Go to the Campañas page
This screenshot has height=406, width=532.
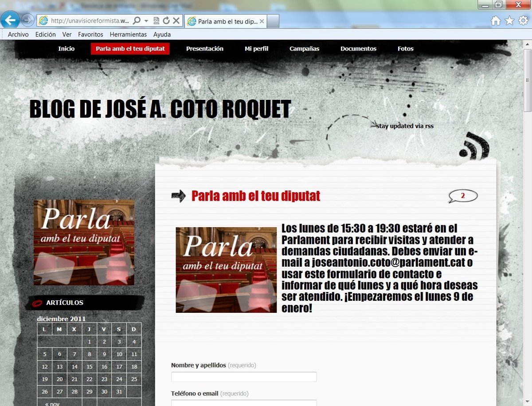pos(304,49)
